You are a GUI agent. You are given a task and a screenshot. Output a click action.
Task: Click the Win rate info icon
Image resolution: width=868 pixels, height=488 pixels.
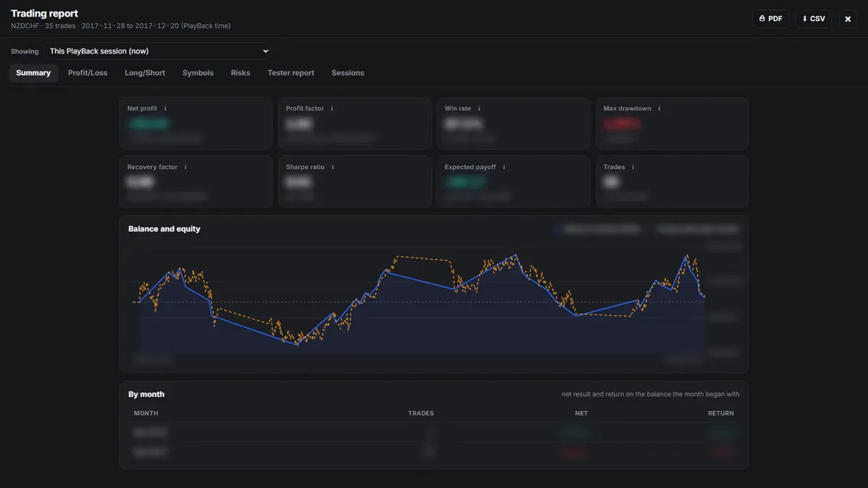coord(479,108)
